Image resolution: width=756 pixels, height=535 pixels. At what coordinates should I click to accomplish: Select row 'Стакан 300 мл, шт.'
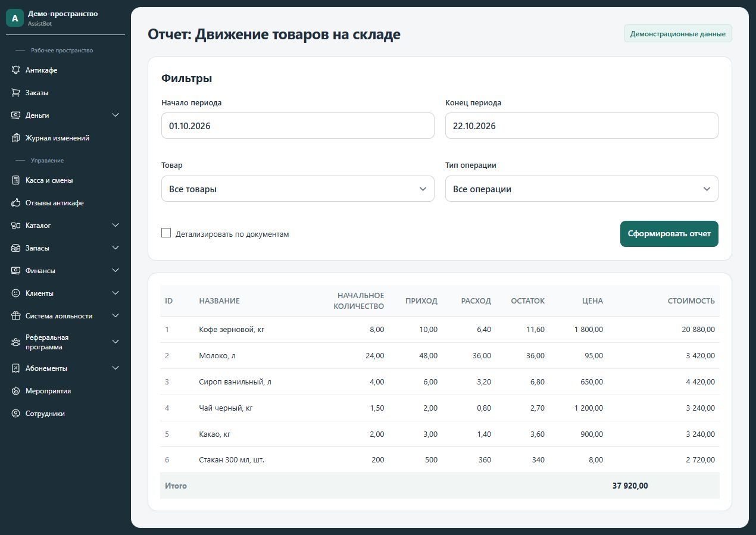(x=440, y=460)
